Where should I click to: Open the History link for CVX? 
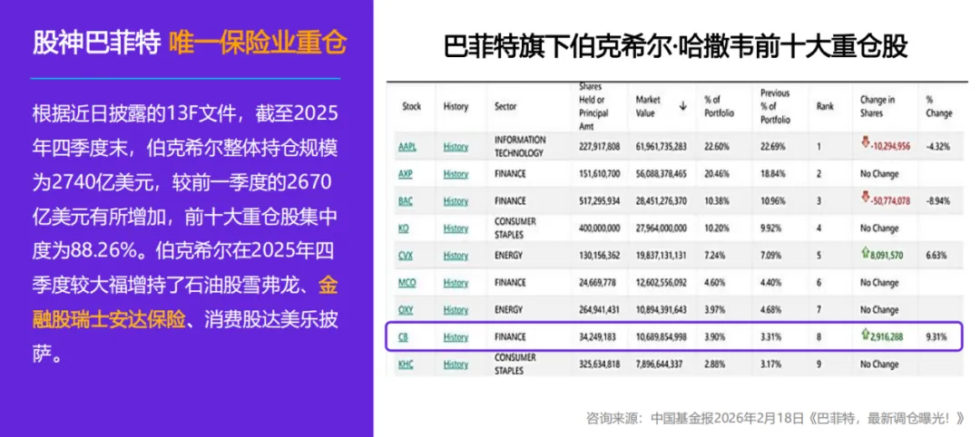pyautogui.click(x=456, y=256)
